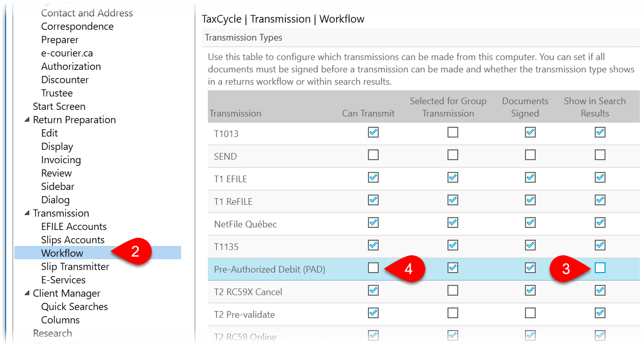The width and height of the screenshot is (644, 347).
Task: Toggle Show in Search Results for T1 ReFILE
Action: point(600,200)
